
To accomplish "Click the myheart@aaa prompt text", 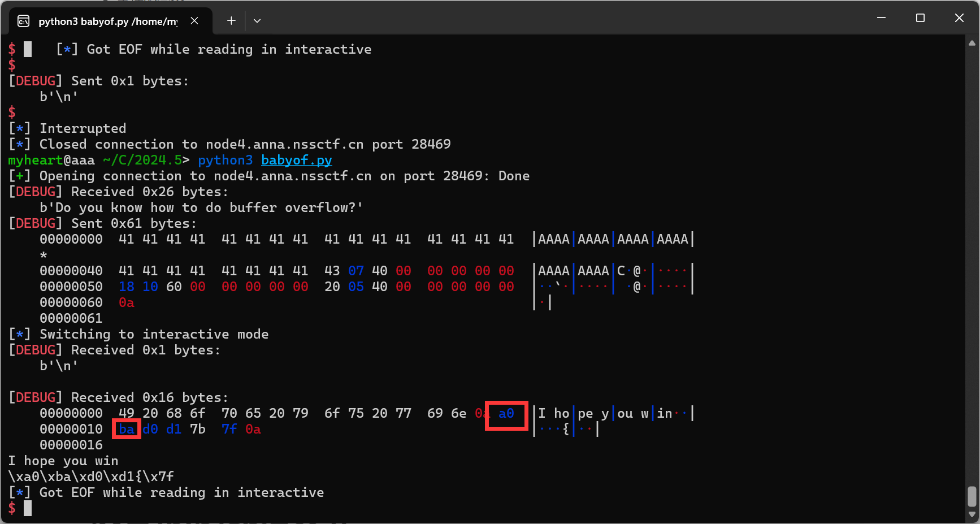I will coord(51,160).
